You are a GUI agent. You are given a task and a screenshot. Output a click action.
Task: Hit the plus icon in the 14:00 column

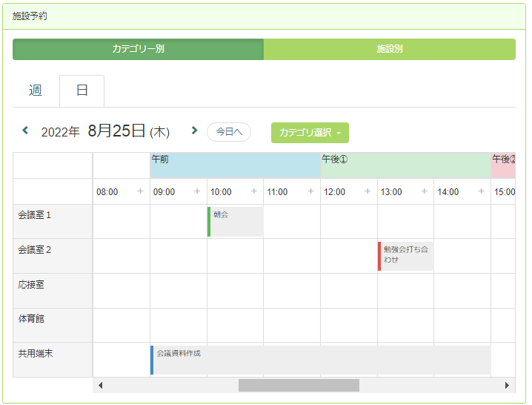point(482,191)
